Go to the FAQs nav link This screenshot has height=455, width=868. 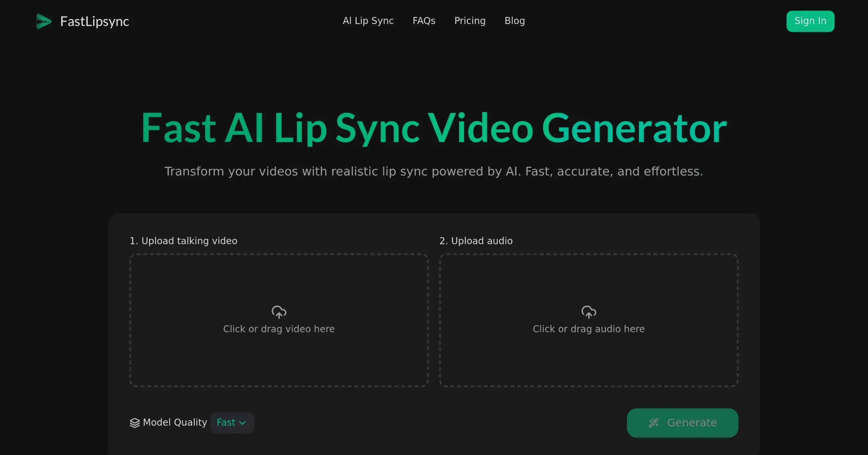point(424,21)
